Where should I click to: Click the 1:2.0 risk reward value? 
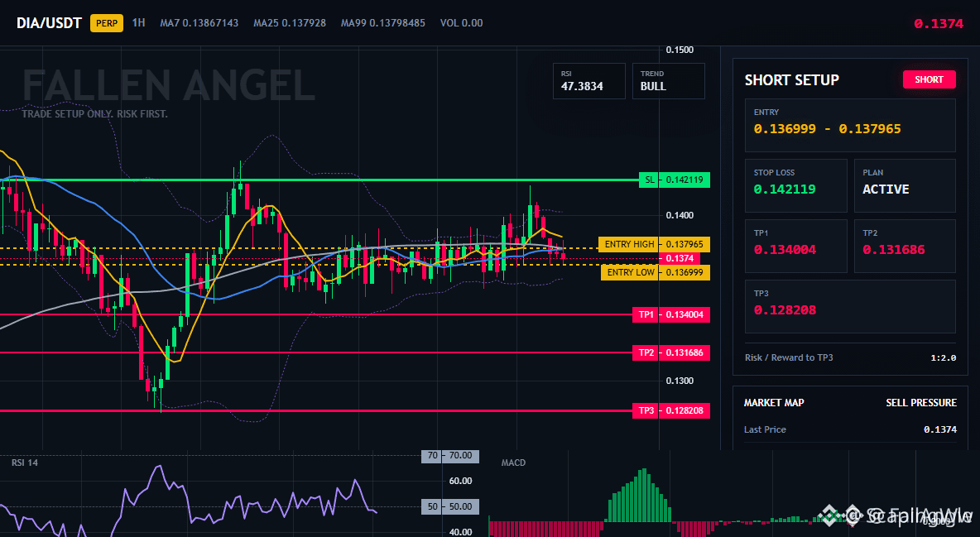click(943, 357)
